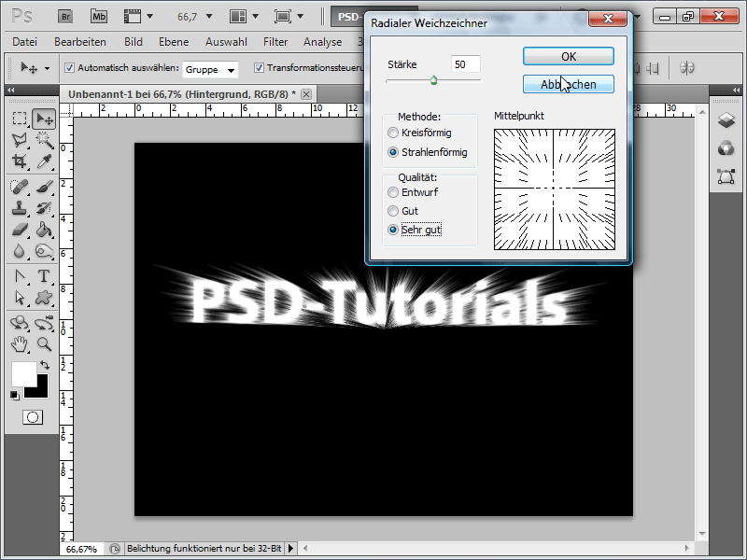747x560 pixels.
Task: Click the Stärke slider handle
Action: (x=433, y=80)
